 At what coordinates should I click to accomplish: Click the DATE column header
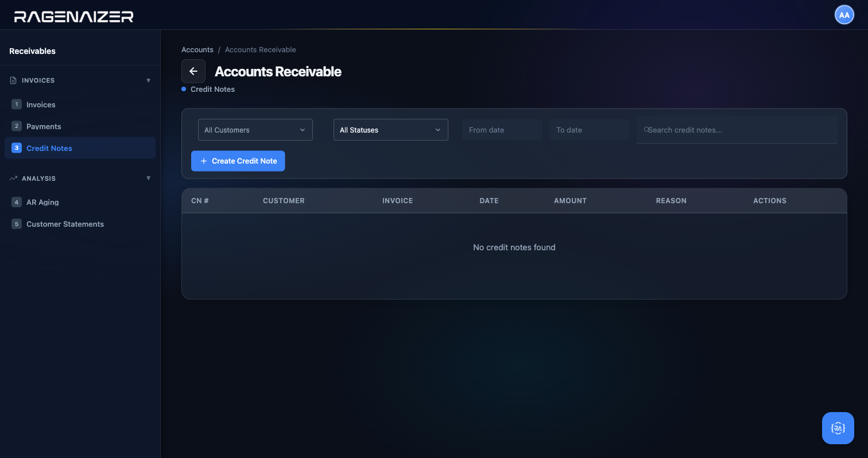(489, 201)
